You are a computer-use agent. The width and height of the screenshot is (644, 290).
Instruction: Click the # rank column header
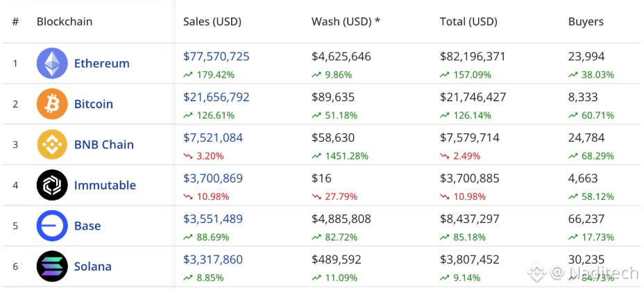(15, 22)
